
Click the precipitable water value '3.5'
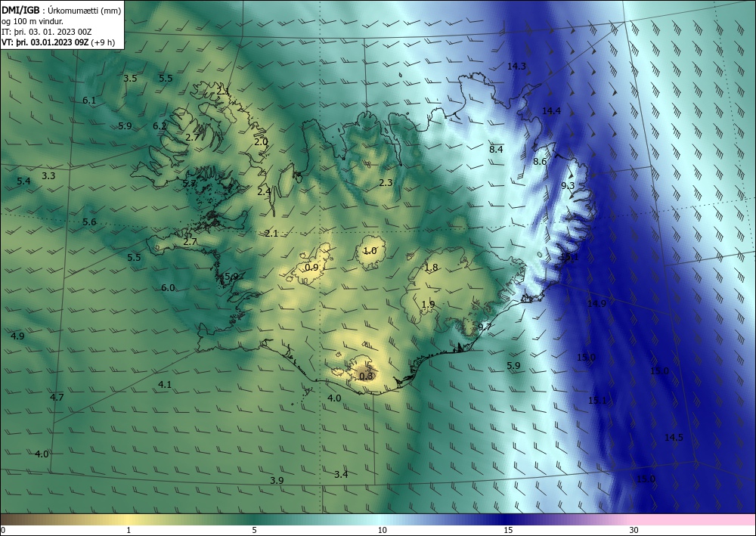point(130,78)
